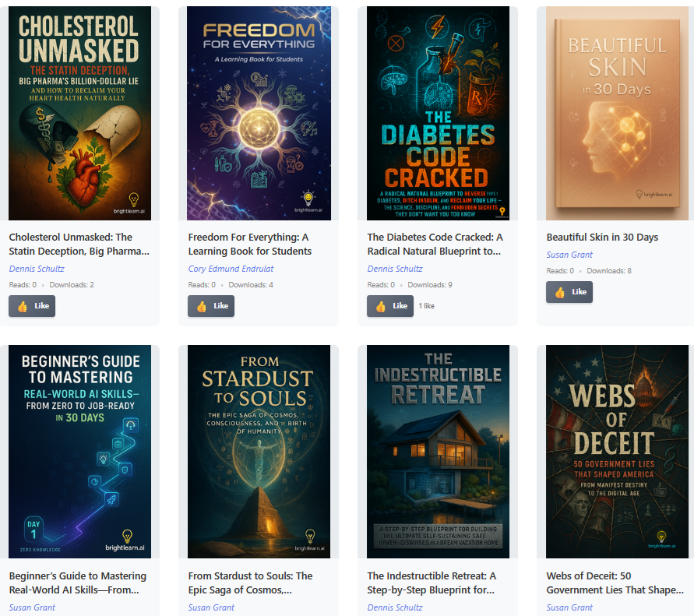Like the Cholesterol Unmasked book
Screen dimensions: 694x616
(32, 306)
